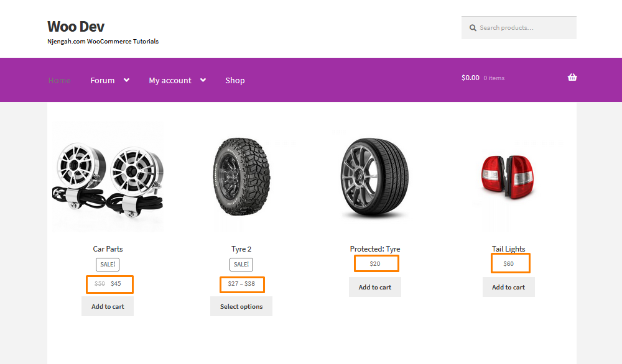622x364 pixels.
Task: Navigate to the Shop page
Action: [235, 80]
